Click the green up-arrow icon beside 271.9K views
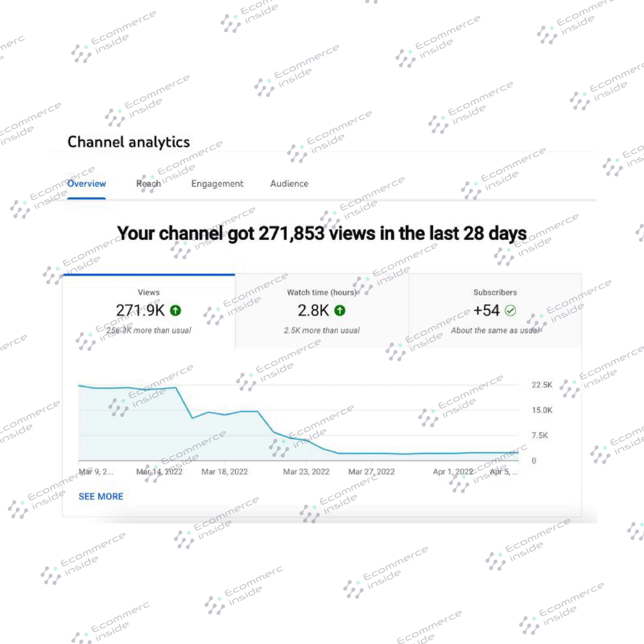 click(175, 310)
